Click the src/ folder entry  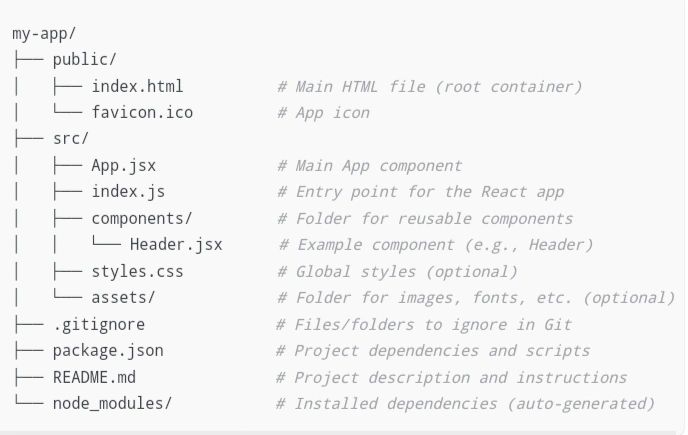(71, 139)
